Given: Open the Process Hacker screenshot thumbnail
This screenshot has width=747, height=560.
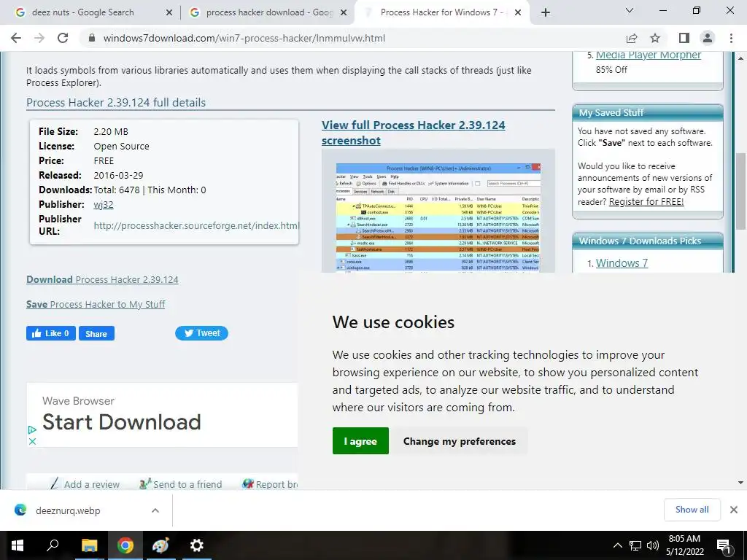Looking at the screenshot, I should (438, 217).
